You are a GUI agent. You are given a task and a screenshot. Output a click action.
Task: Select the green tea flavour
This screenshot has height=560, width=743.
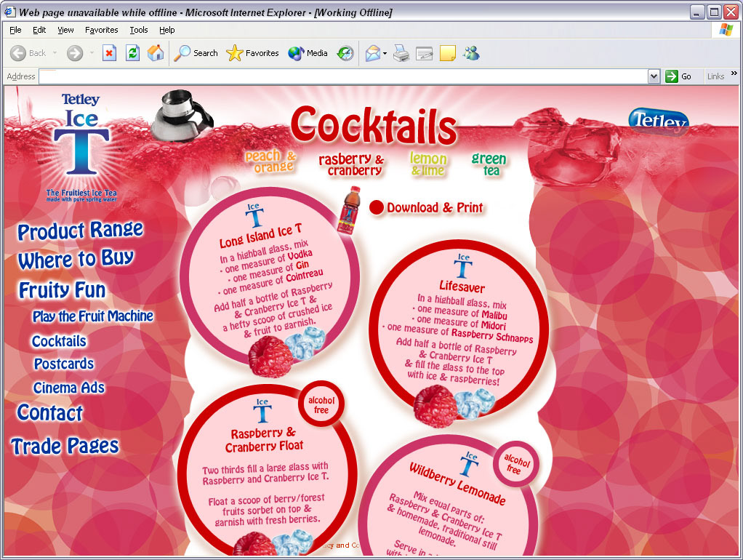(x=489, y=164)
